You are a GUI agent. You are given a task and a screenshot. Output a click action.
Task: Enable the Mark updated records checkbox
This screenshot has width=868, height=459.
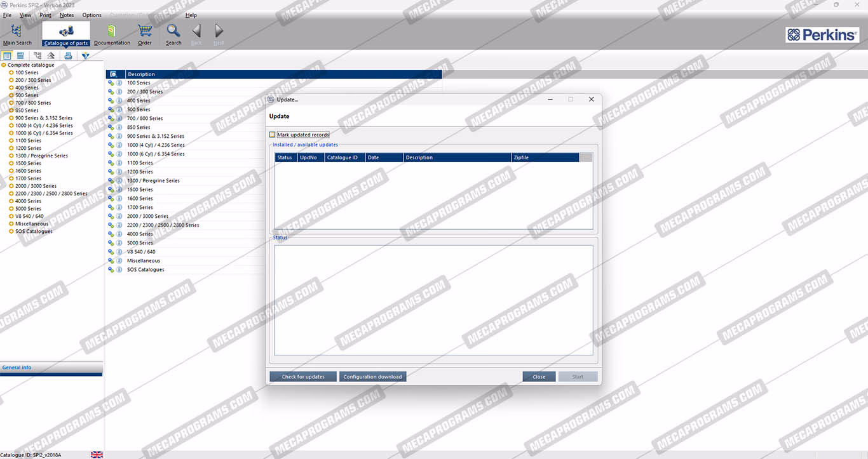273,135
